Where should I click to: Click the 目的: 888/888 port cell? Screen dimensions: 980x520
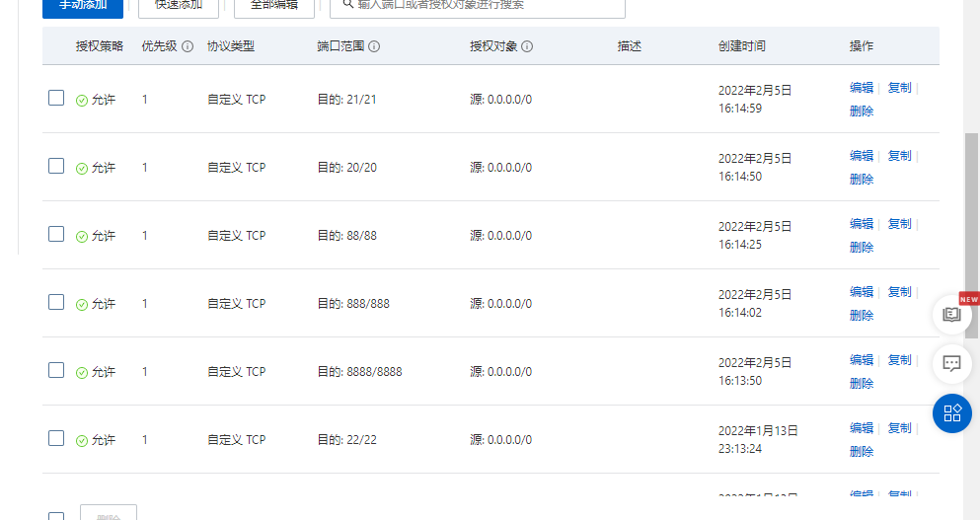[353, 304]
